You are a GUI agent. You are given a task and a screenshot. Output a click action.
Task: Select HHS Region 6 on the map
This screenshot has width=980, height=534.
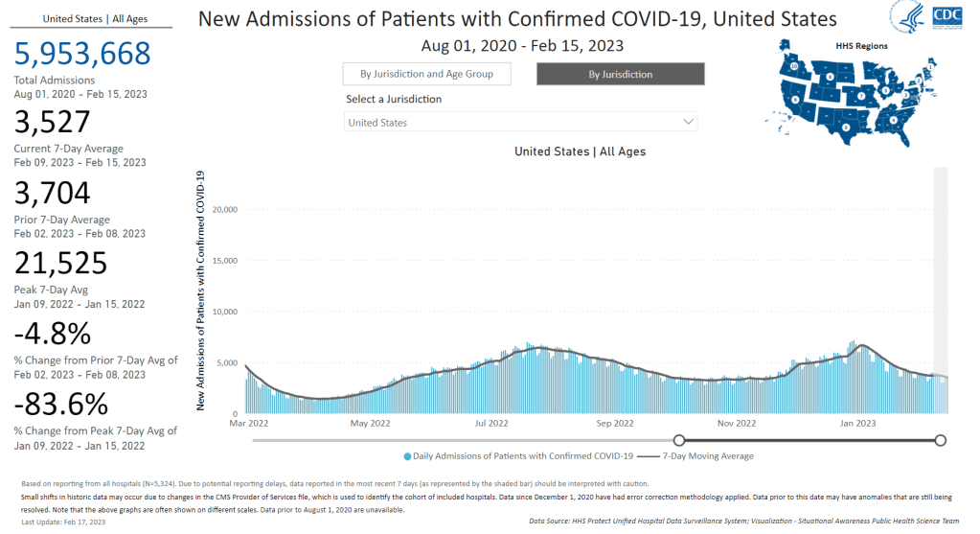(x=846, y=126)
